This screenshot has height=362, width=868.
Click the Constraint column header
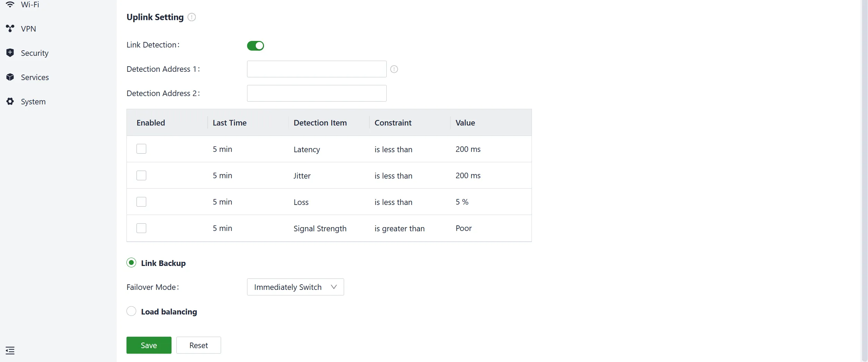point(393,123)
